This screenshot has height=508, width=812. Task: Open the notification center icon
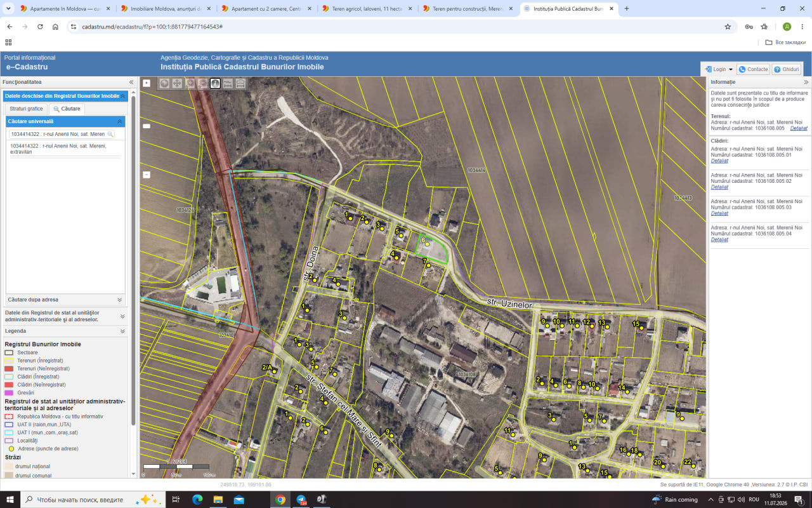pyautogui.click(x=799, y=500)
